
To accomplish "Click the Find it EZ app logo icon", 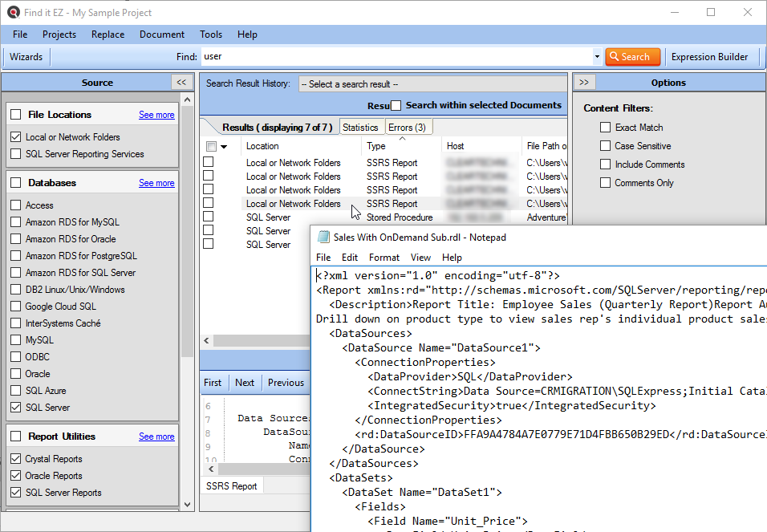I will click(13, 12).
